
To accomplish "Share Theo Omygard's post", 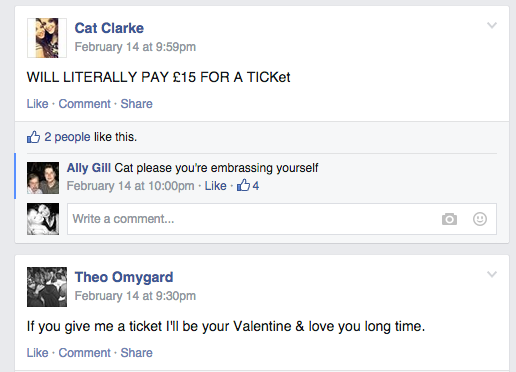I will [x=136, y=353].
